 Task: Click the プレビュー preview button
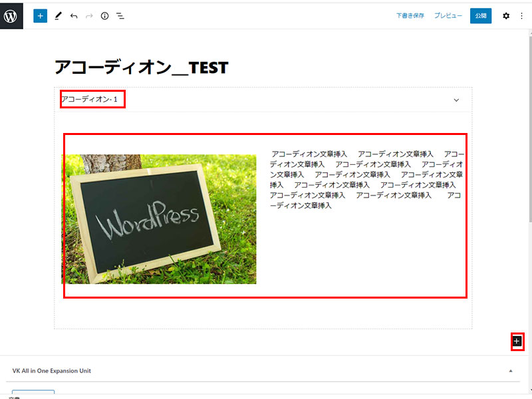448,15
